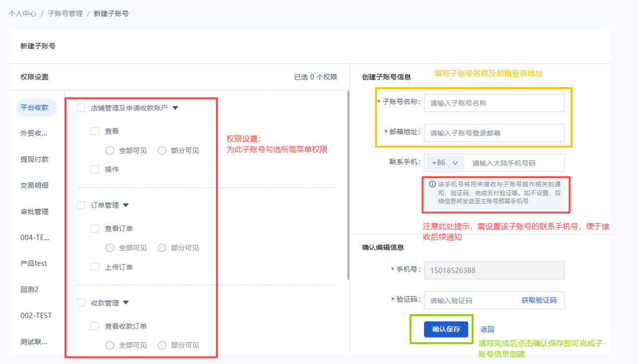
Task: Open the 002-TEST permission tab
Action: [36, 316]
